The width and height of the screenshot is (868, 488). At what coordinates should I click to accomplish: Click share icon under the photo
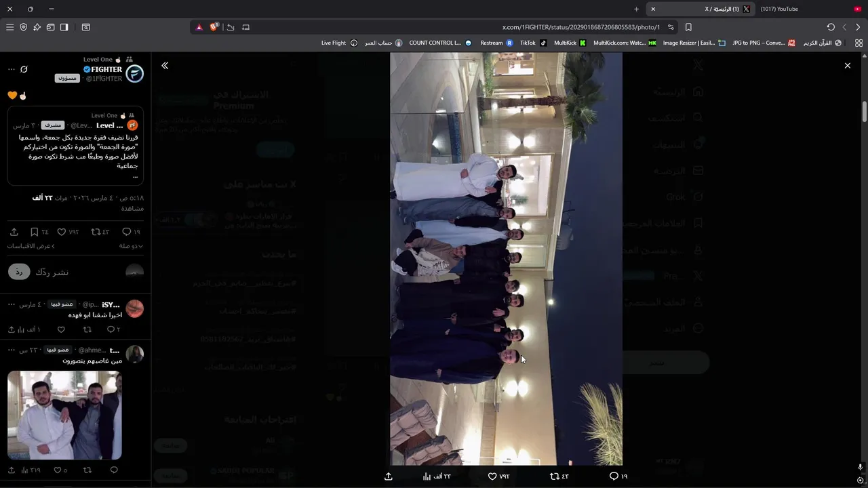click(389, 476)
